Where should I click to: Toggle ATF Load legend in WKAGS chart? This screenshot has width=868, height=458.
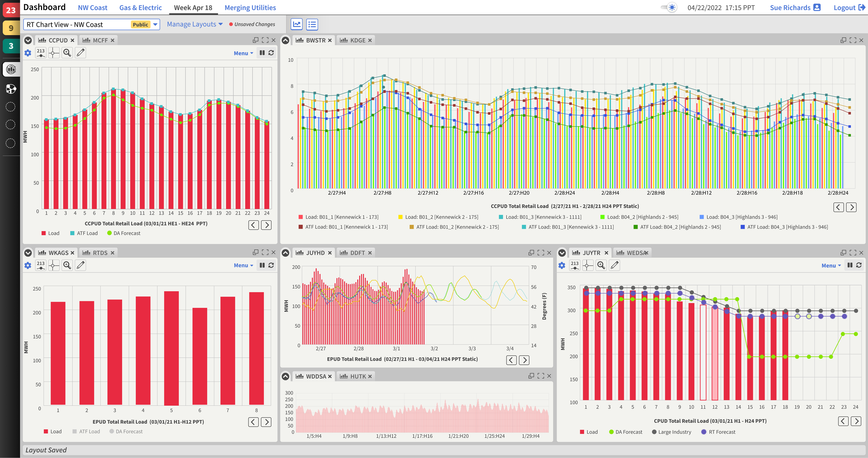click(86, 432)
